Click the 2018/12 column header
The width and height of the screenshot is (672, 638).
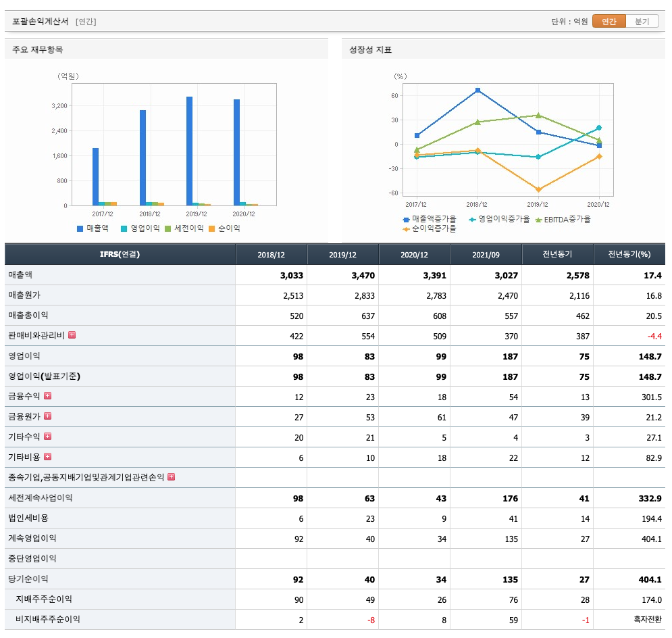click(x=272, y=255)
